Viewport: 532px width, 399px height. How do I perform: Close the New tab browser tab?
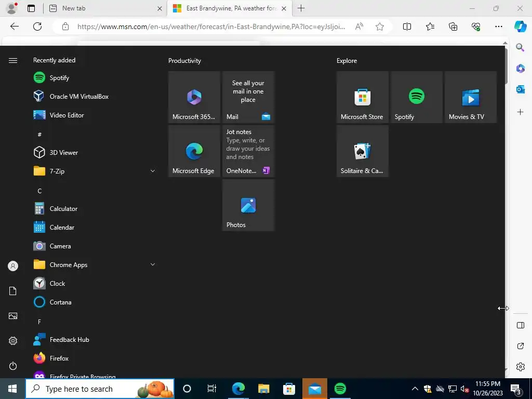tap(159, 8)
